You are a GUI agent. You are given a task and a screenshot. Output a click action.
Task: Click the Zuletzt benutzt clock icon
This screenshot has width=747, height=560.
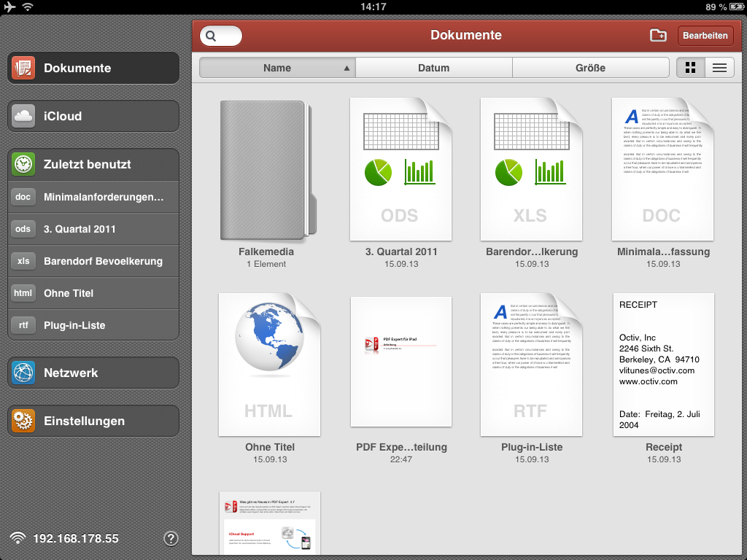click(23, 164)
